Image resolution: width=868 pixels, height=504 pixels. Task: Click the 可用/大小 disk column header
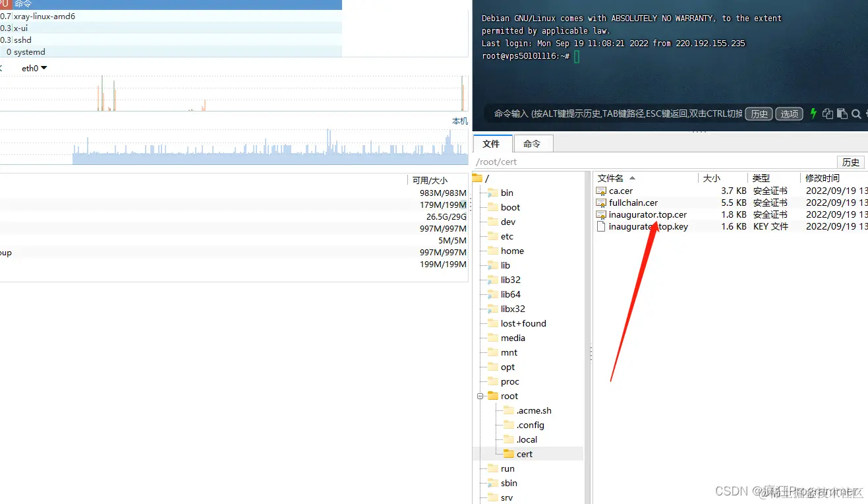click(430, 180)
